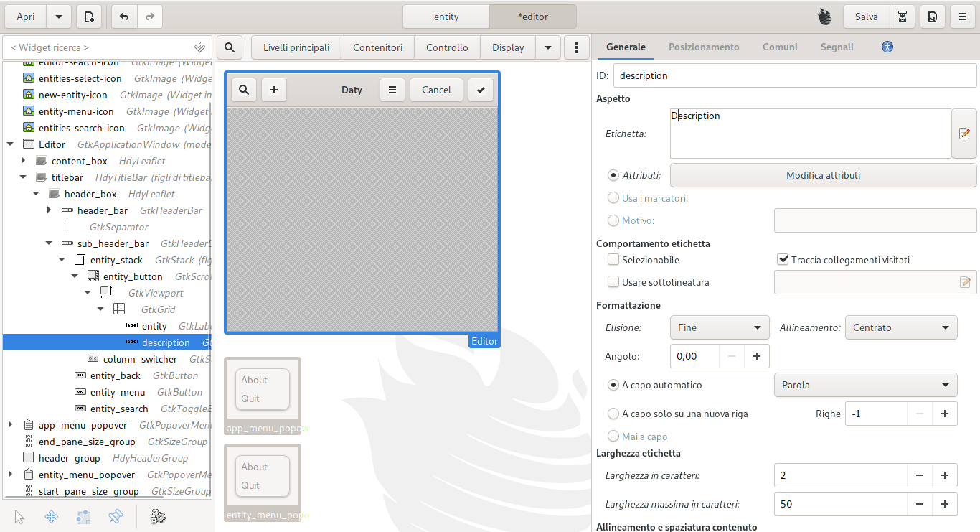Screen dimensions: 980x532
Task: Switch to the Posizionamento tab
Action: (703, 47)
